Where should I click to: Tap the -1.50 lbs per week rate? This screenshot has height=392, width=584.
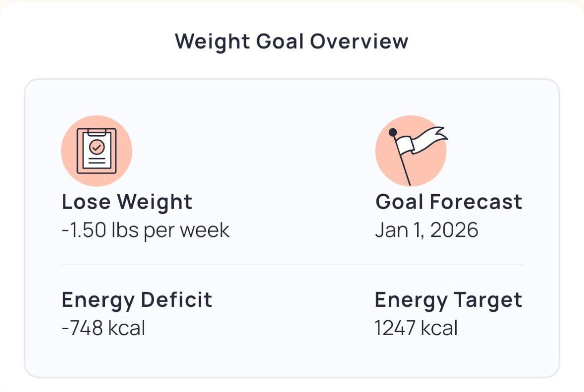[x=145, y=230]
